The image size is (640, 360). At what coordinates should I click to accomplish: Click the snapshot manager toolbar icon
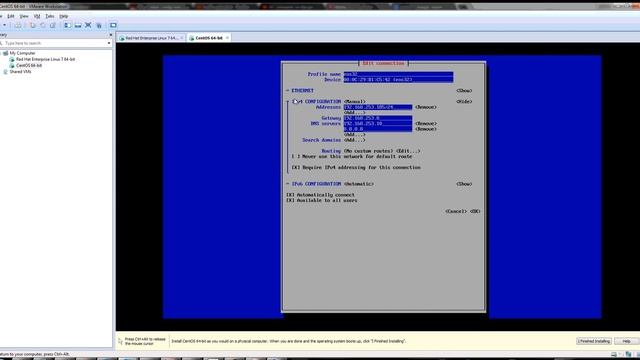[x=53, y=25]
